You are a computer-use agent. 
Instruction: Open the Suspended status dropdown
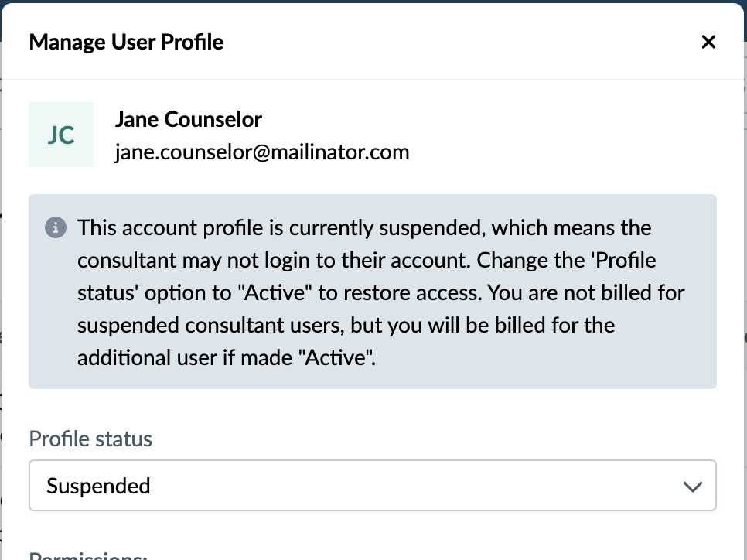click(372, 486)
